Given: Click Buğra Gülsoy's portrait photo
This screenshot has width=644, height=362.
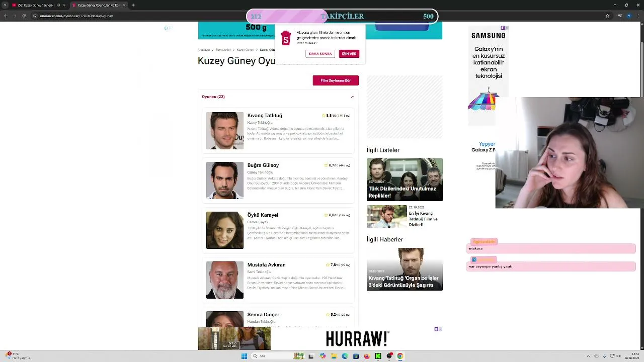Looking at the screenshot, I should click(225, 180).
